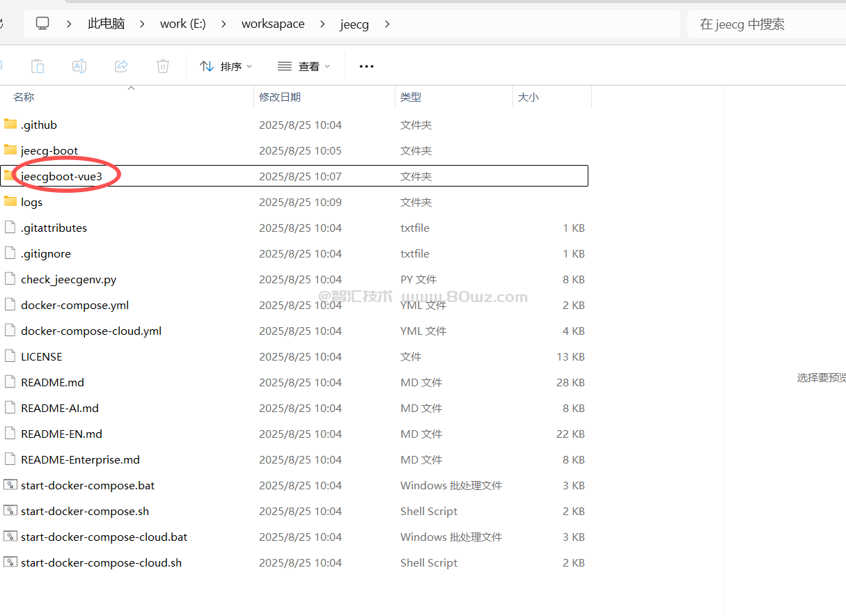
Task: Click the LICENSE file name
Action: click(42, 356)
